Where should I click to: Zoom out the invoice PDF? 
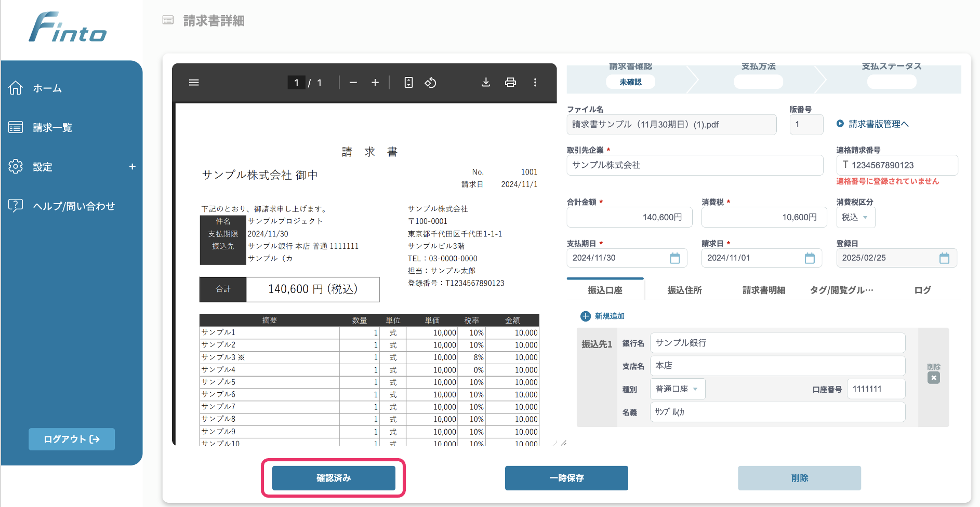(353, 83)
